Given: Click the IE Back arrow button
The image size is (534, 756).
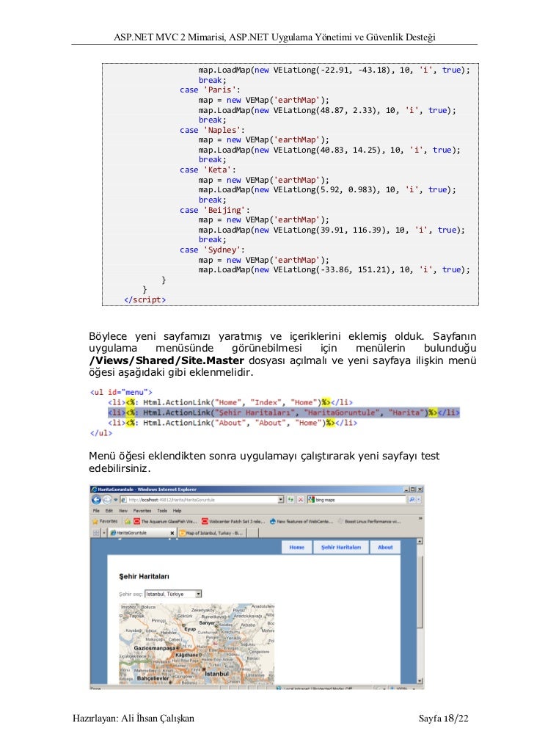Looking at the screenshot, I should pyautogui.click(x=96, y=500).
